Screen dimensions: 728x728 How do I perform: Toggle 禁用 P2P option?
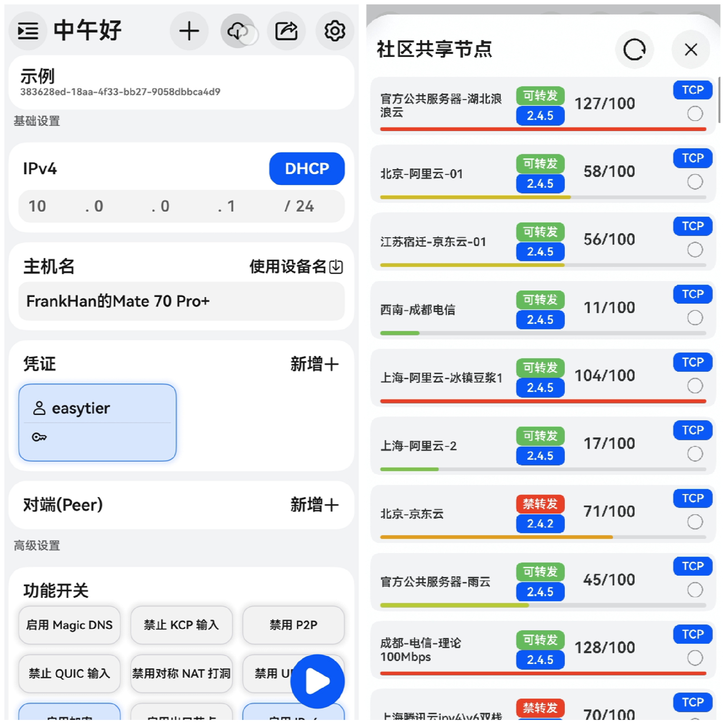click(293, 625)
